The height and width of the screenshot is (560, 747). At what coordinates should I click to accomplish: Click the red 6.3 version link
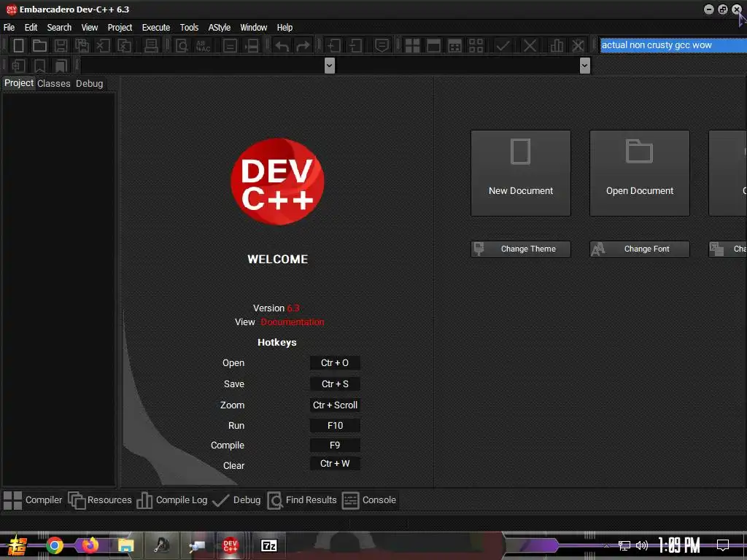293,308
